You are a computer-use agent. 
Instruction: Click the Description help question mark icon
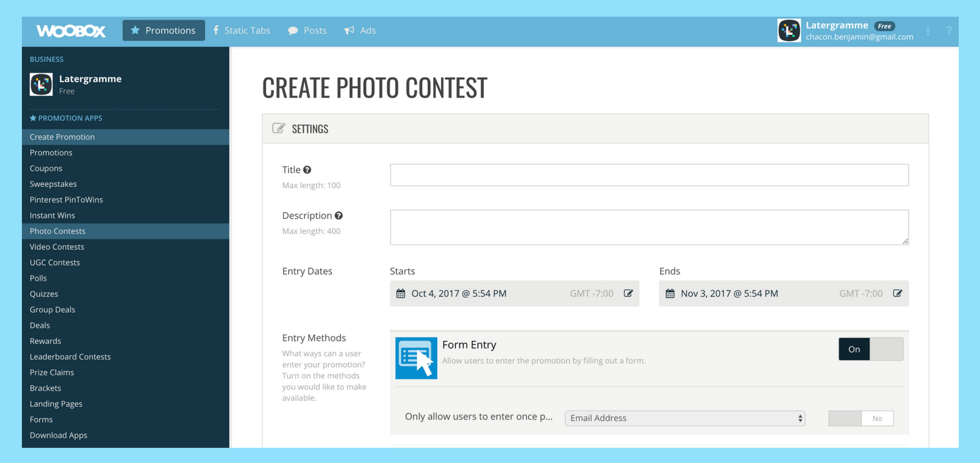click(339, 216)
